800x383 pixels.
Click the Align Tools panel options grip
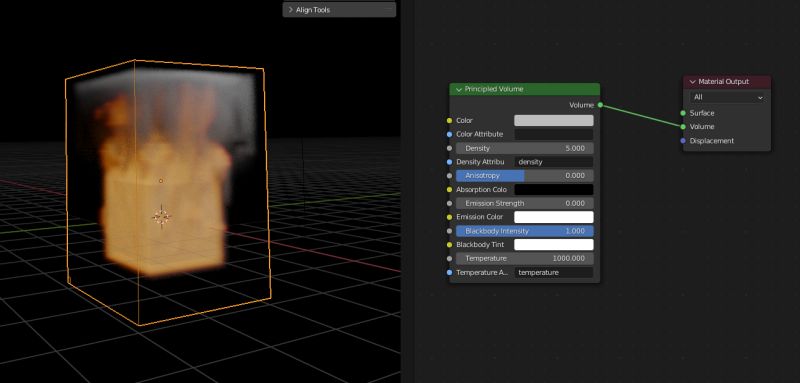[x=388, y=10]
